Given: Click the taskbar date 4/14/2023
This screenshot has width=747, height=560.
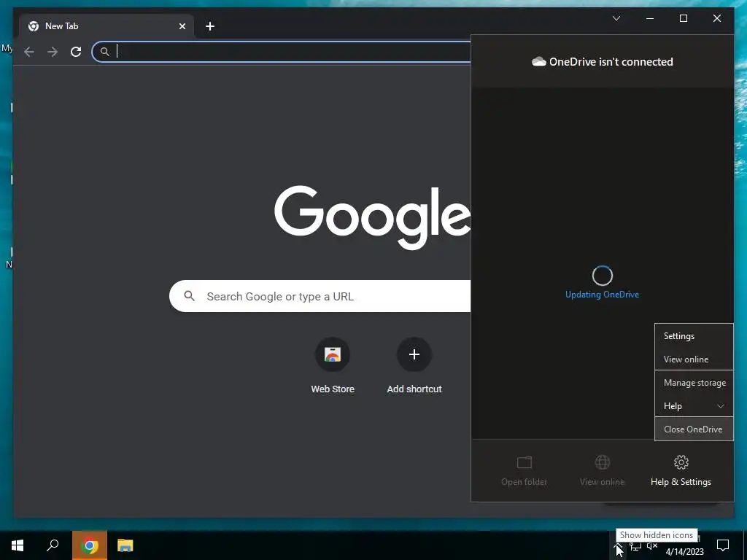Looking at the screenshot, I should click(684, 552).
